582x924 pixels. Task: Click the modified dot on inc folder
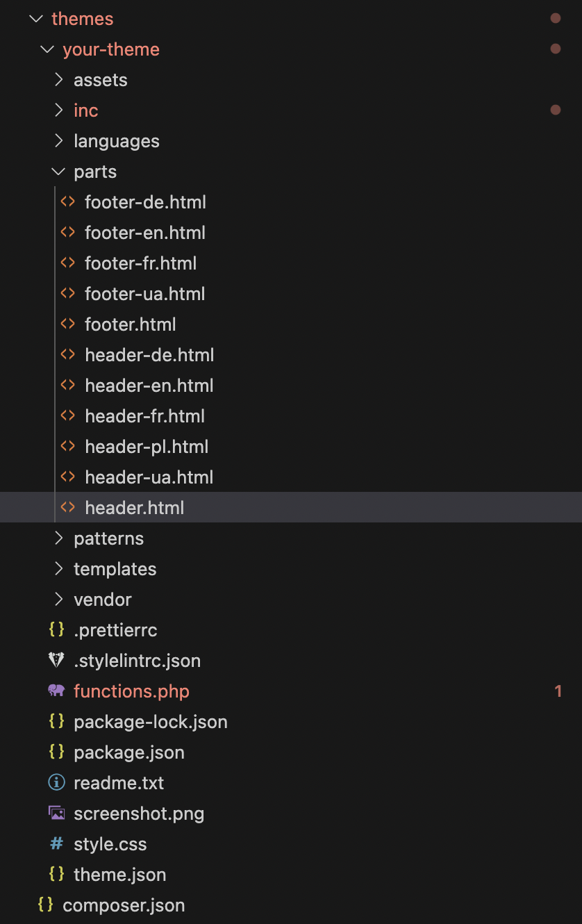pyautogui.click(x=555, y=110)
